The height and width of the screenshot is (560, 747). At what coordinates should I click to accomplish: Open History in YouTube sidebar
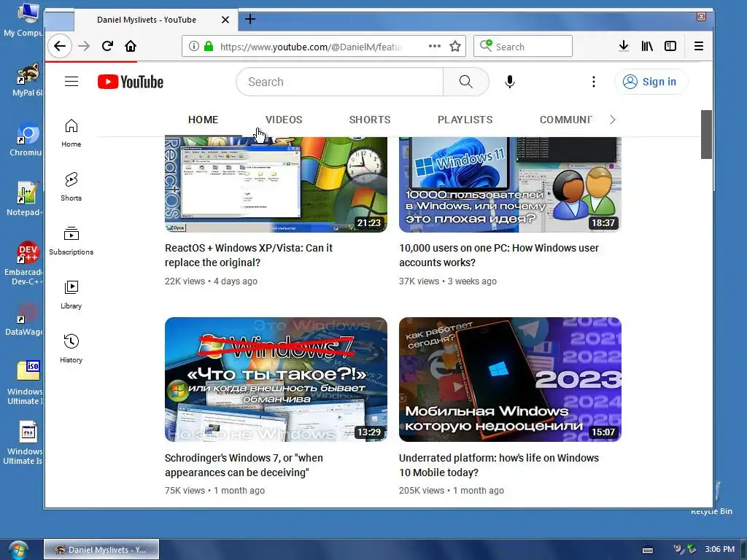[x=71, y=349]
